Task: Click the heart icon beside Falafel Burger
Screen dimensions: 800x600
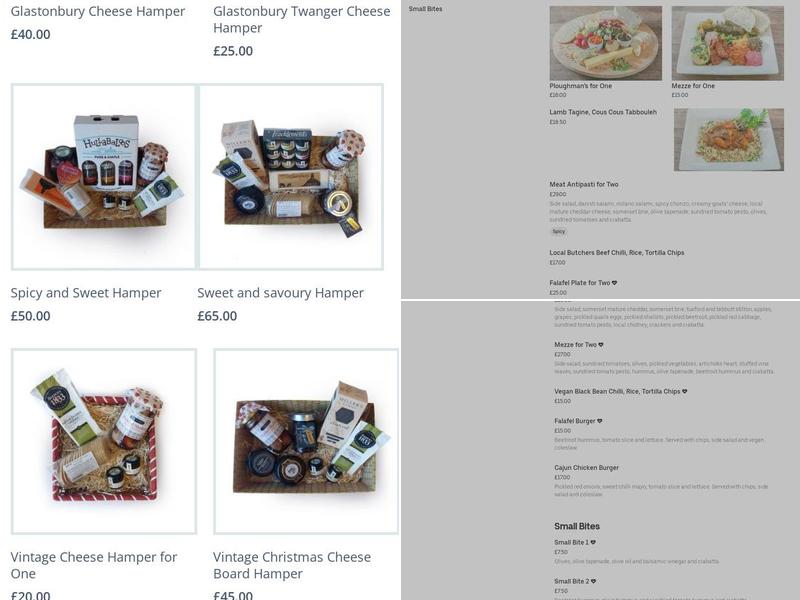Action: pos(599,421)
